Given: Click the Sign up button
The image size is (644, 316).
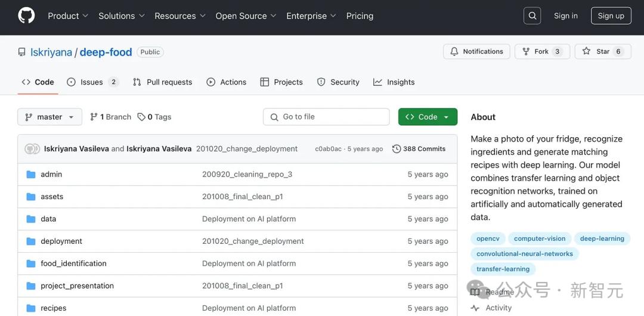Looking at the screenshot, I should [x=611, y=16].
